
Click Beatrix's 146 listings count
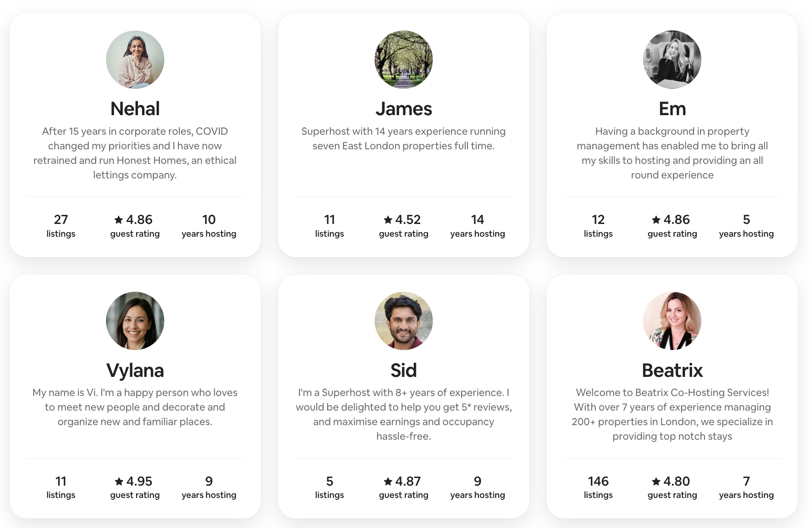(598, 481)
